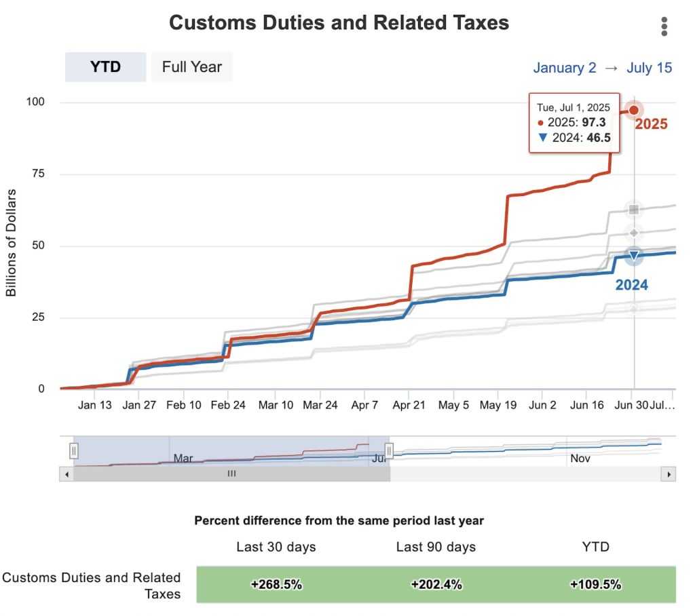Click the left range navigator handle

73,451
